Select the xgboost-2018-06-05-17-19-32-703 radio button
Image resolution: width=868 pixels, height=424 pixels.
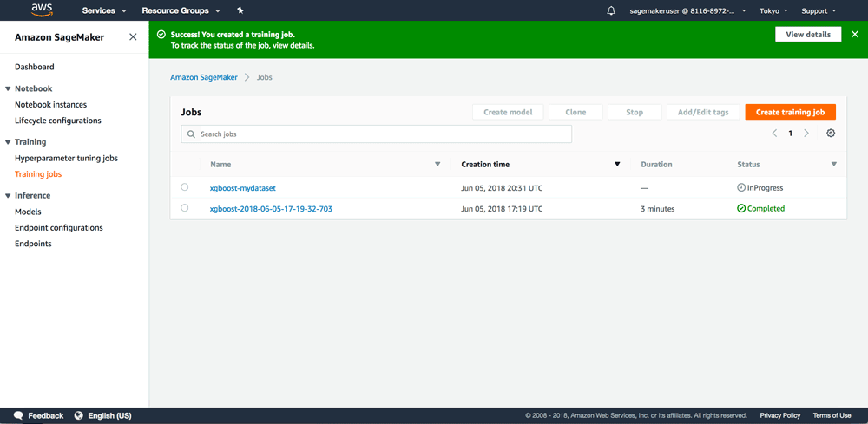point(184,208)
